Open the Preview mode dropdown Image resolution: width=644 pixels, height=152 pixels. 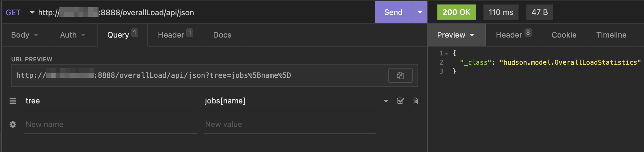[x=455, y=35]
